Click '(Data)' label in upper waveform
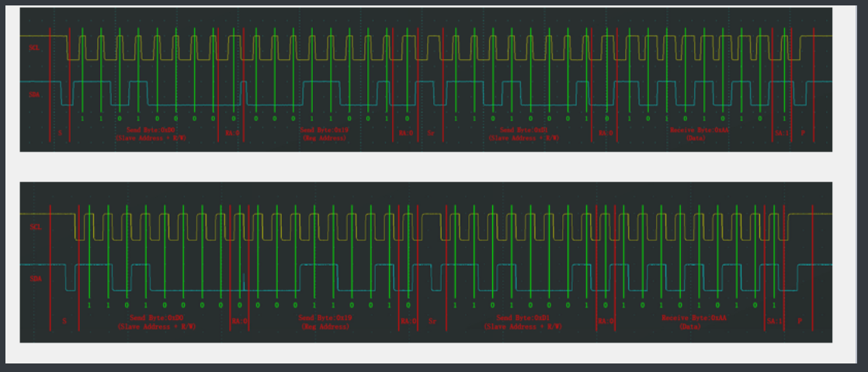 [x=696, y=137]
